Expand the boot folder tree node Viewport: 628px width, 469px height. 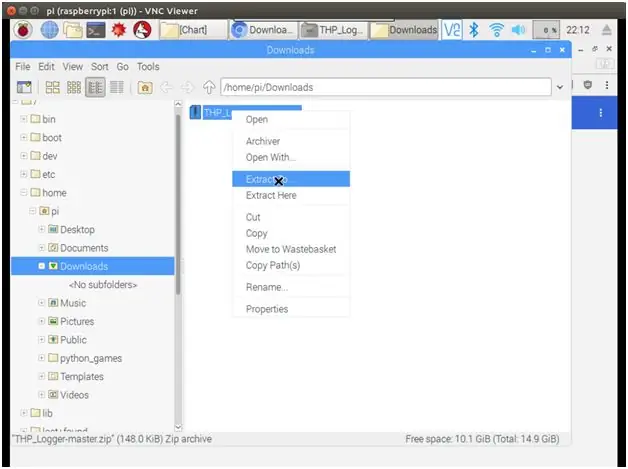coord(24,137)
